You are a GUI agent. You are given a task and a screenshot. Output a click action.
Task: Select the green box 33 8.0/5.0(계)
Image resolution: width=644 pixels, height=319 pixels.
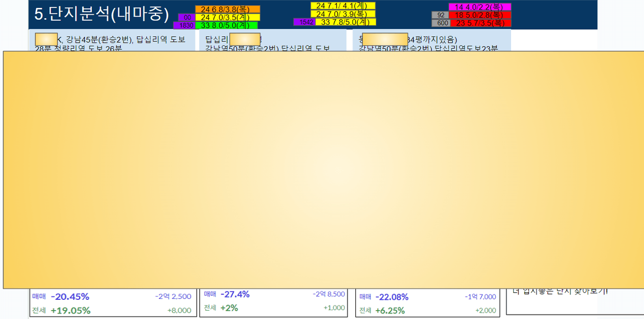click(x=226, y=25)
